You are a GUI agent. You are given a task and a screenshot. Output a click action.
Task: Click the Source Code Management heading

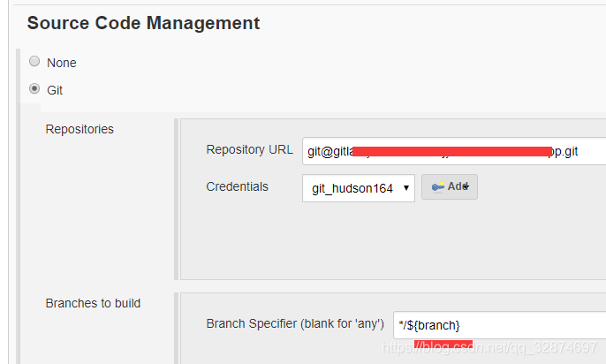coord(143,23)
